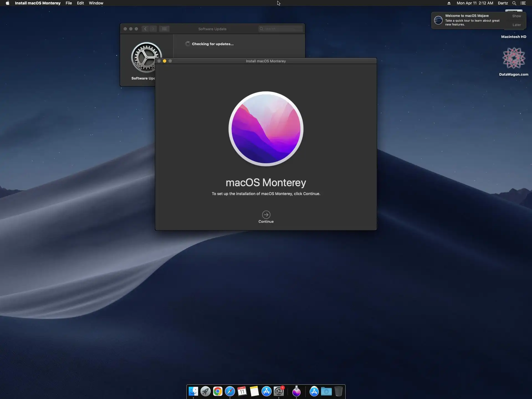Viewport: 532px width, 399px height.
Task: Click the Continue arrow icon
Action: pyautogui.click(x=266, y=215)
